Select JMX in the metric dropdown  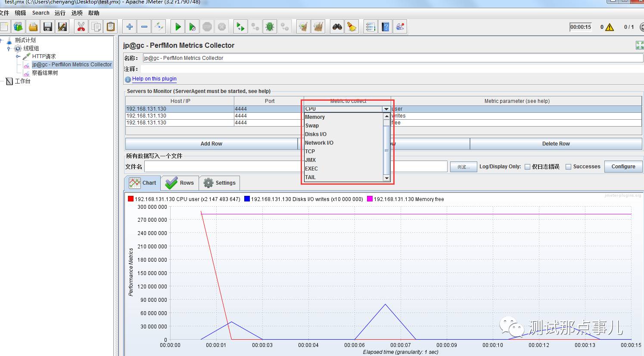[343, 160]
